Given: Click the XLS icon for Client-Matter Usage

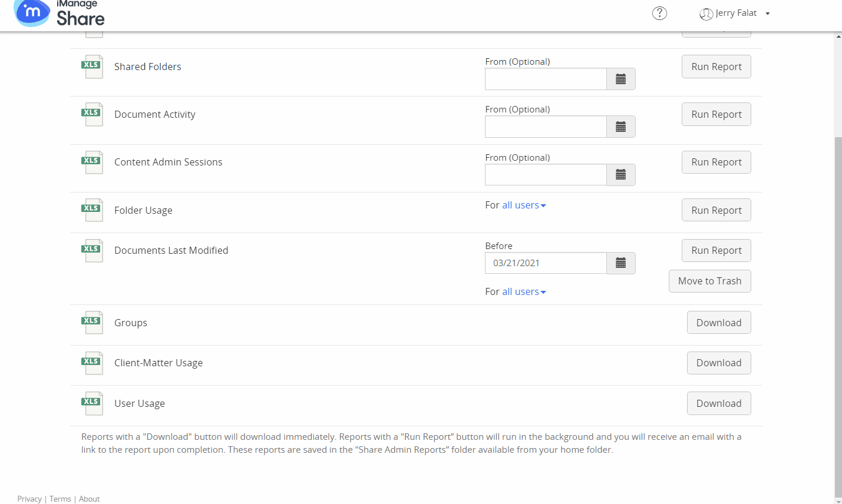Looking at the screenshot, I should tap(92, 363).
